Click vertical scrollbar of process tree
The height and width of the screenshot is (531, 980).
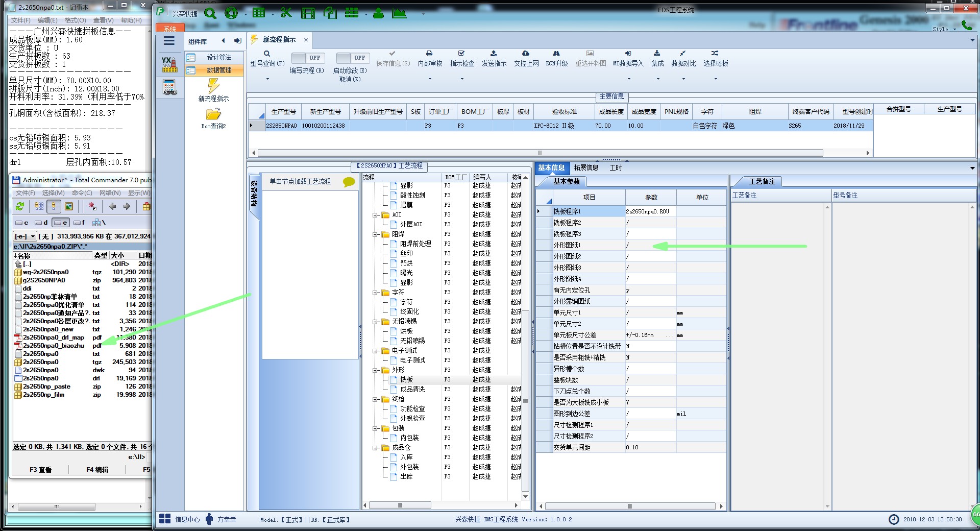(x=525, y=401)
